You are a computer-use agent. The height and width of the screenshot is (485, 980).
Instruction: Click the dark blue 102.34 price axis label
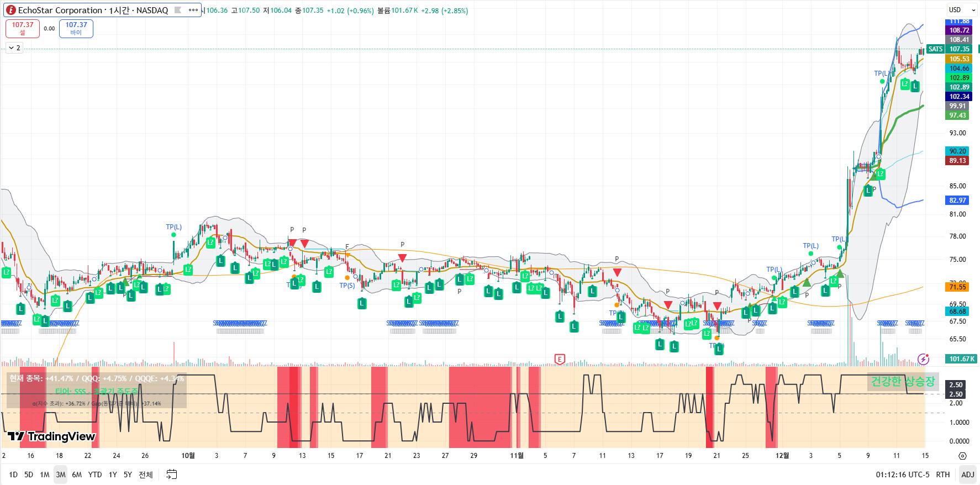(x=960, y=97)
